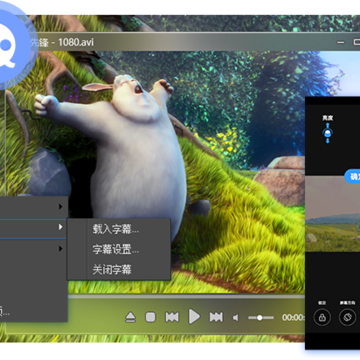This screenshot has width=360, height=360.
Task: Adjust the volume slider knob
Action: (260, 318)
